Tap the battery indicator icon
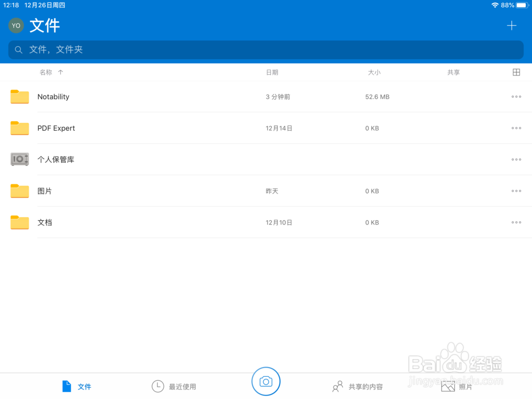Viewport: 532px width, 399px height. tap(522, 5)
